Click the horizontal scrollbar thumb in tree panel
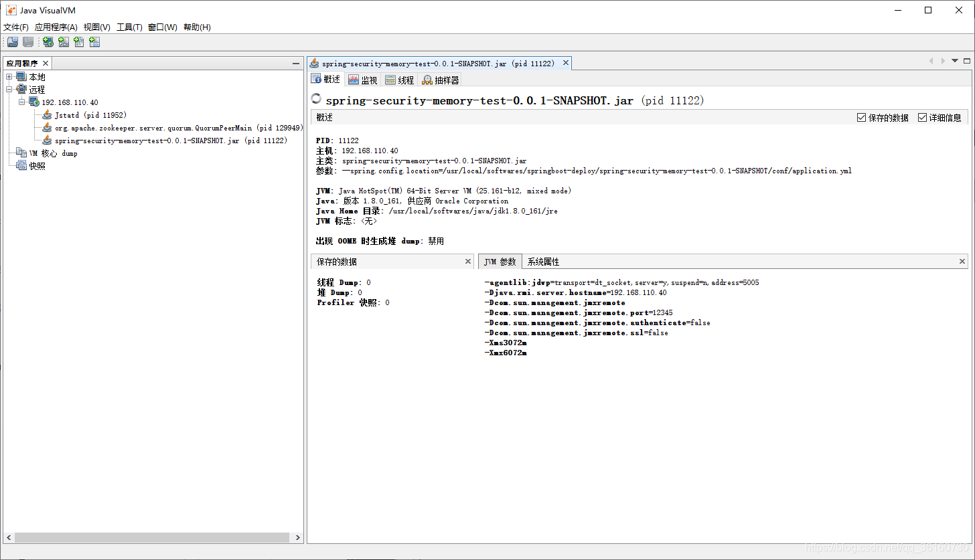Viewport: 975px width, 560px height. (152, 538)
